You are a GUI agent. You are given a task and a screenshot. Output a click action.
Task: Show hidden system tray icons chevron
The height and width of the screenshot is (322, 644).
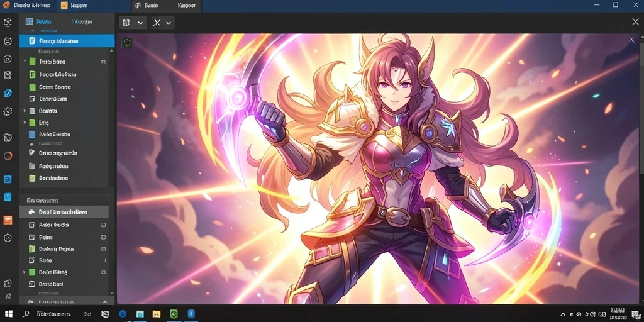[x=563, y=314]
